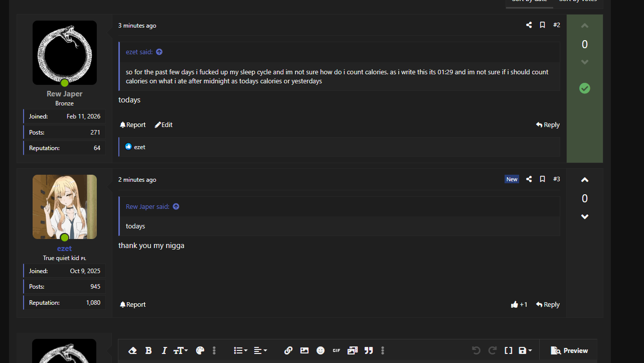Image resolution: width=644 pixels, height=363 pixels.
Task: Bookmark post #2
Action: (542, 25)
